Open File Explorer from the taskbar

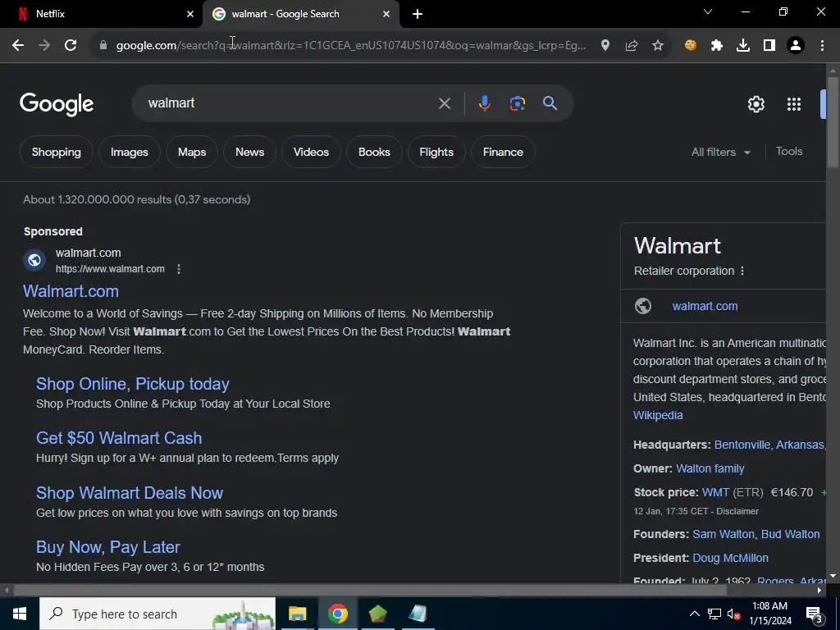pos(297,614)
